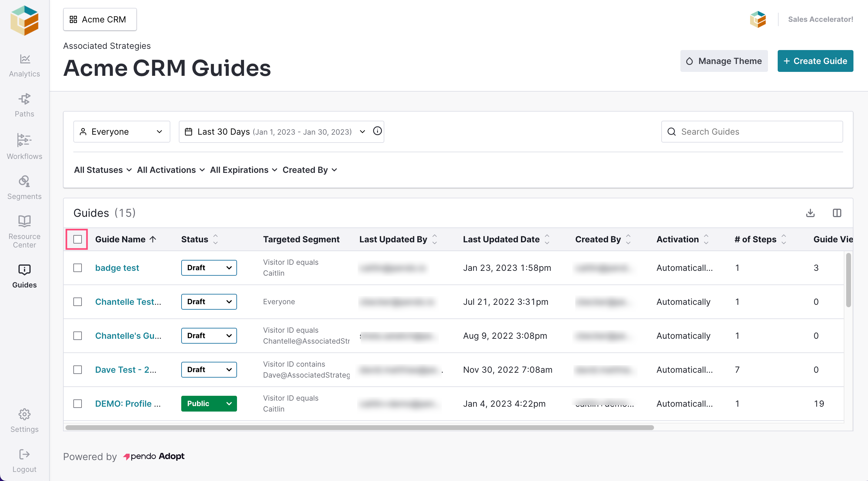Screen dimensions: 868x481
Task: Toggle the select-all guides checkbox
Action: [x=78, y=239]
